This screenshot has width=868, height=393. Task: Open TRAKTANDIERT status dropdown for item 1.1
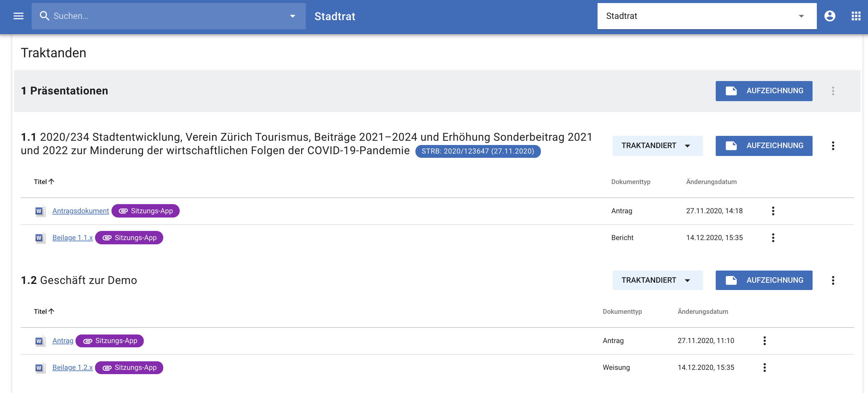[657, 146]
